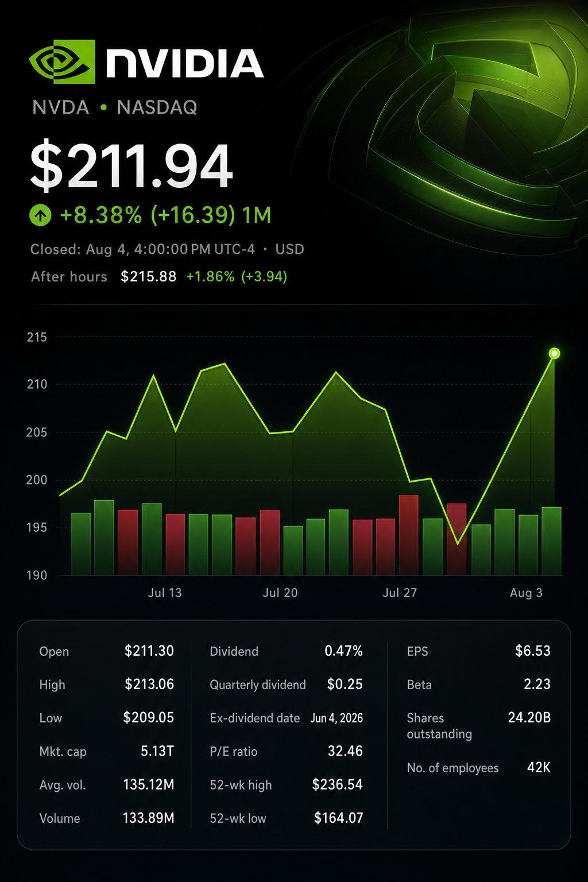Click the Low value $209.05

(148, 717)
